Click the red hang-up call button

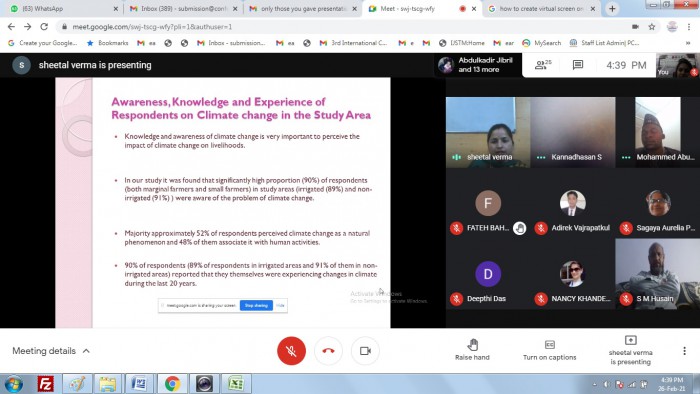[x=328, y=351]
